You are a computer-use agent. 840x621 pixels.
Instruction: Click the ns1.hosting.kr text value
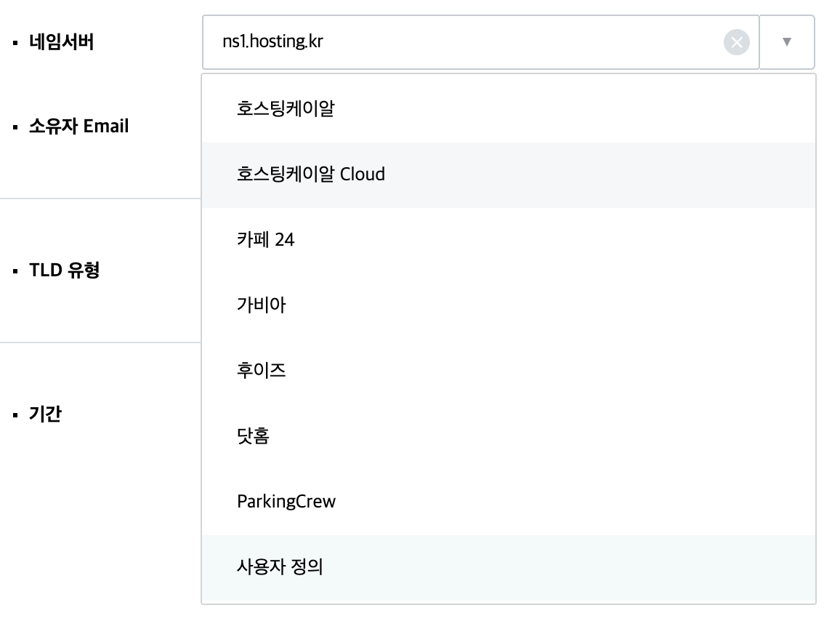coord(272,41)
